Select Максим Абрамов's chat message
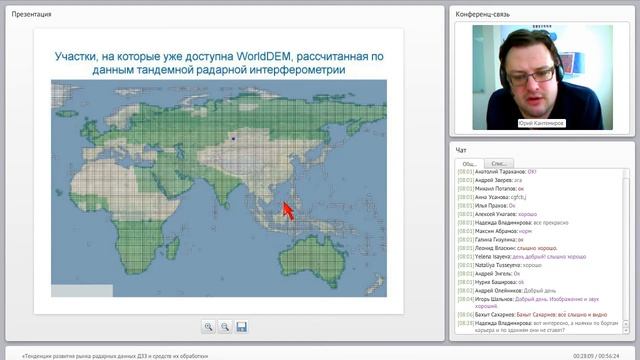This screenshot has height=360, width=640. (x=495, y=231)
